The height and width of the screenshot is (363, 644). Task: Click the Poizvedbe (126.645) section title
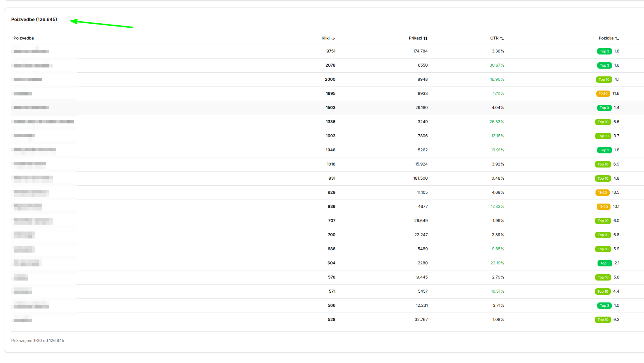(x=34, y=19)
